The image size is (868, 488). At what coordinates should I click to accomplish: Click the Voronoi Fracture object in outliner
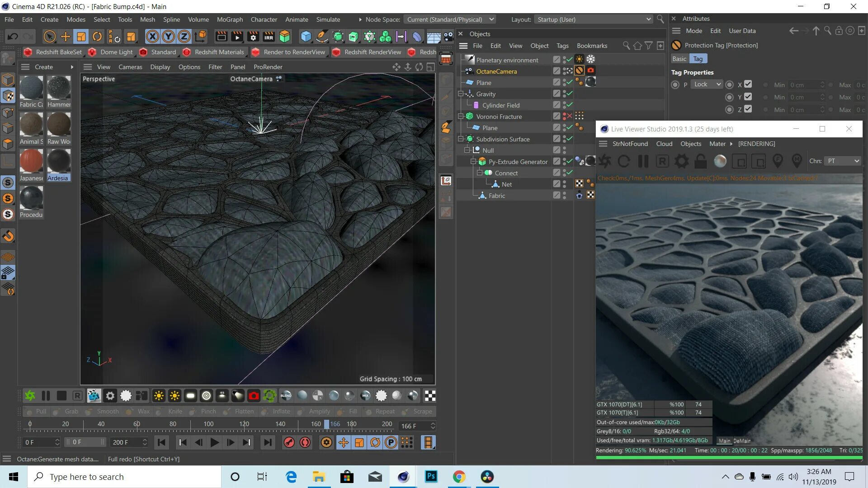click(498, 116)
